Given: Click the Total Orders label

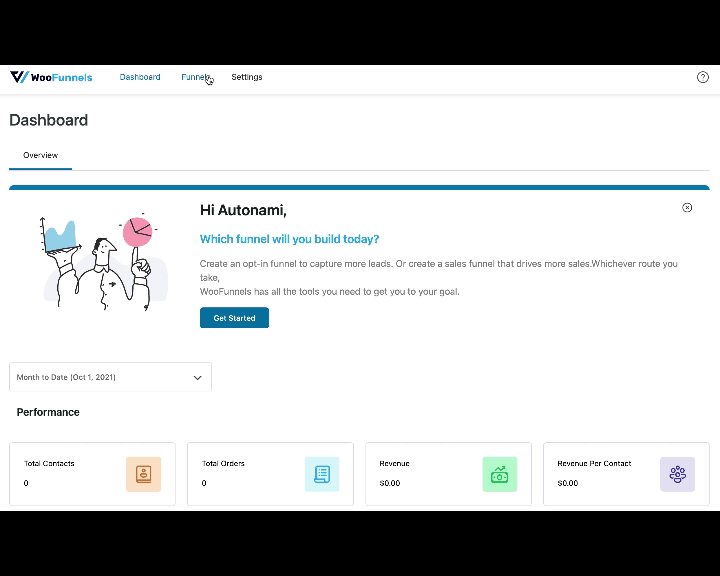Looking at the screenshot, I should point(223,463).
